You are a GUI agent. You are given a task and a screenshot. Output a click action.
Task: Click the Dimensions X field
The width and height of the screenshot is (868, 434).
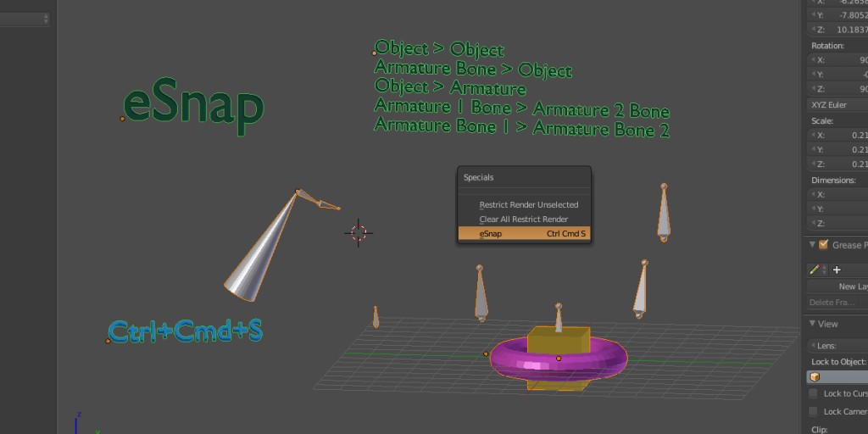tap(837, 195)
